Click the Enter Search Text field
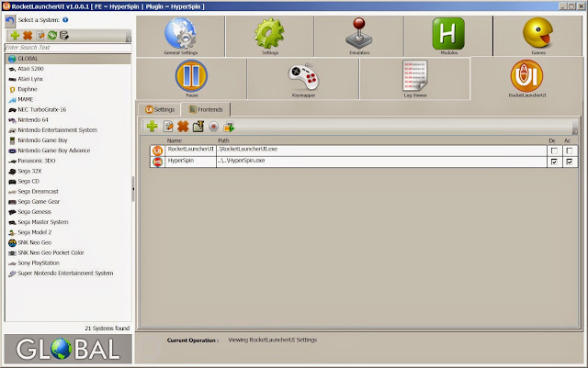Viewport: 588px width, 368px height. tap(68, 47)
